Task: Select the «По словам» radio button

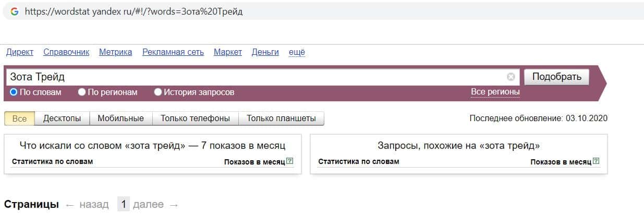Action: (x=14, y=92)
